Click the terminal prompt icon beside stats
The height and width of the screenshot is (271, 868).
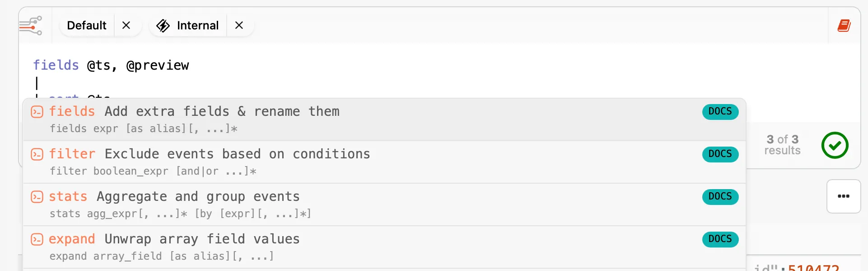coord(37,197)
